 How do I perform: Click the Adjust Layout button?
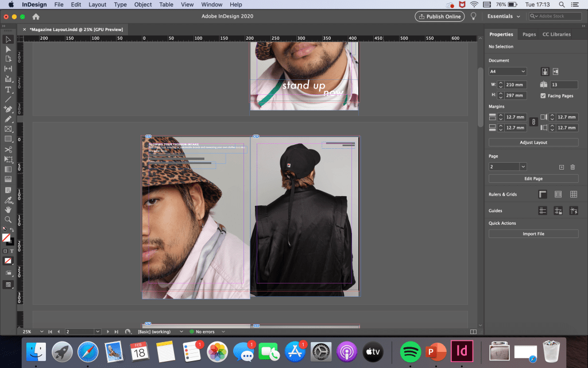click(x=533, y=142)
